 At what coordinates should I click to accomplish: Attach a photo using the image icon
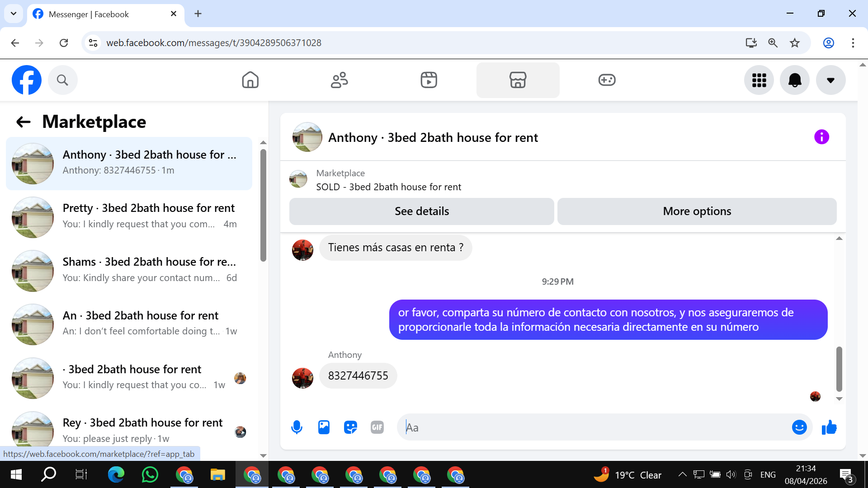tap(324, 427)
